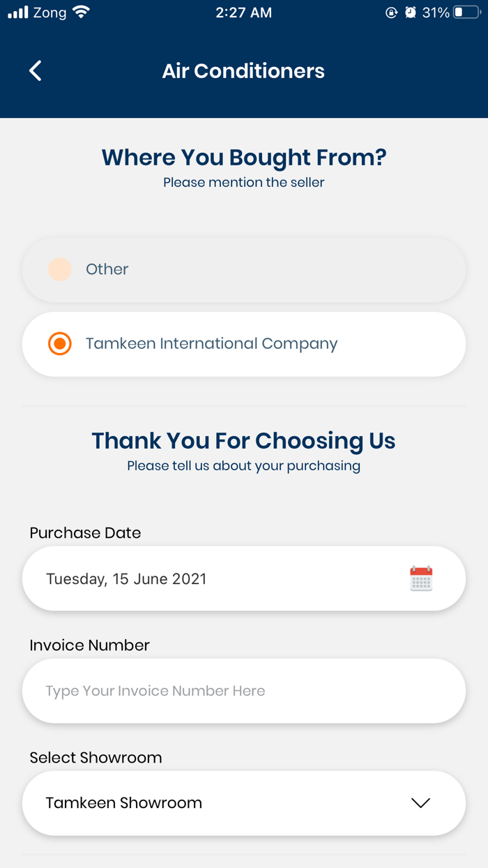This screenshot has width=488, height=868.
Task: Open the Tamkeen Showroom dropdown
Action: pyautogui.click(x=243, y=803)
